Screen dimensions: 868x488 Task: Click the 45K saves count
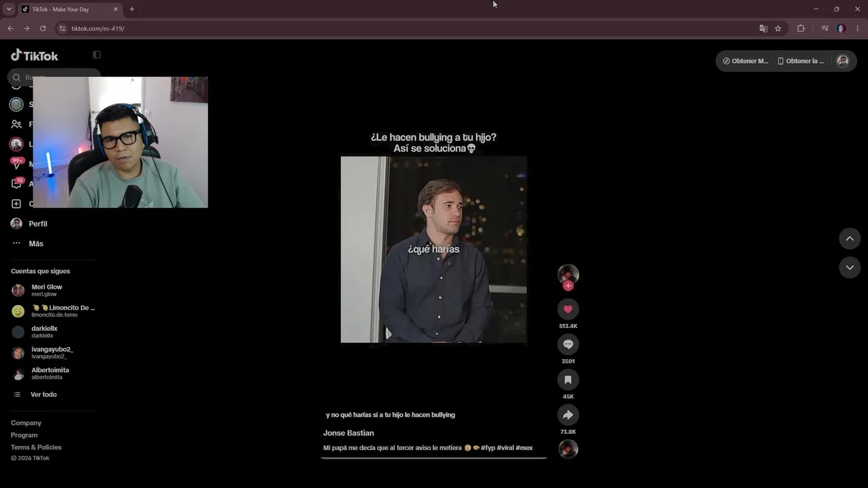click(568, 396)
